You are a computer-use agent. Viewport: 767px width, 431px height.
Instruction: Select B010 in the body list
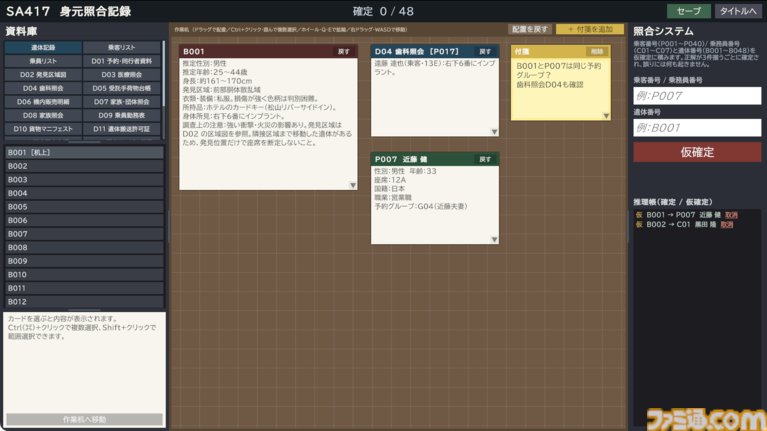[x=84, y=274]
